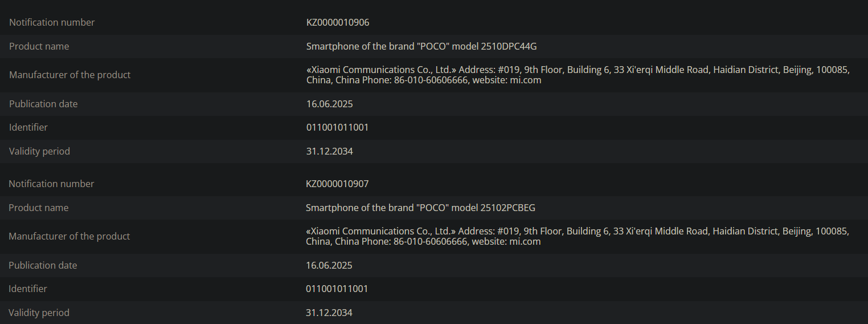Click "Validity period" label for KZ0000010907 entry

[x=39, y=313]
